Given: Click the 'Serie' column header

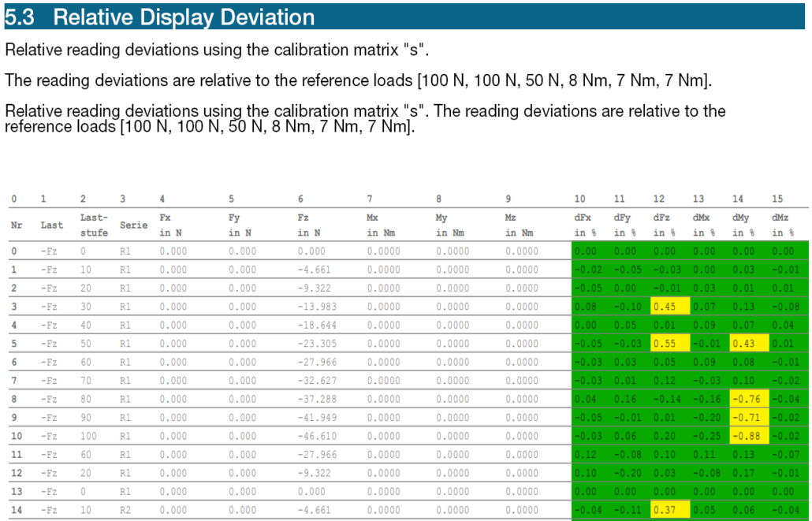Looking at the screenshot, I should pyautogui.click(x=133, y=225).
